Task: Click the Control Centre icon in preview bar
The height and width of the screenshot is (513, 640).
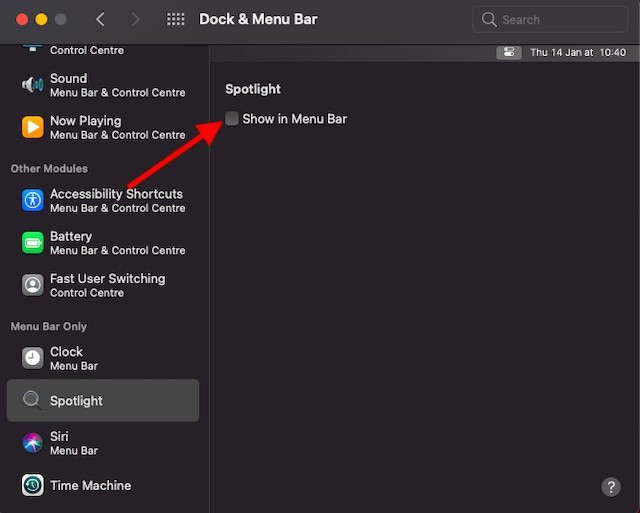Action: [x=509, y=52]
